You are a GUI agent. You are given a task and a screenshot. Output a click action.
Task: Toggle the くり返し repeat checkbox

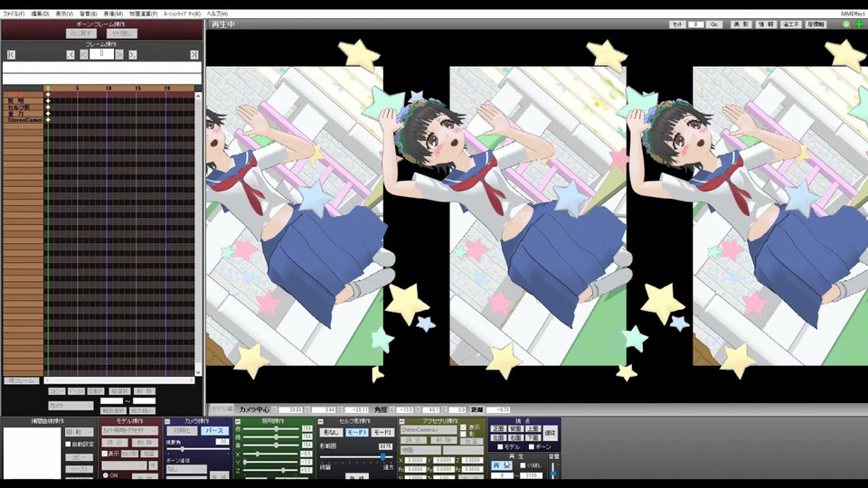tap(523, 465)
